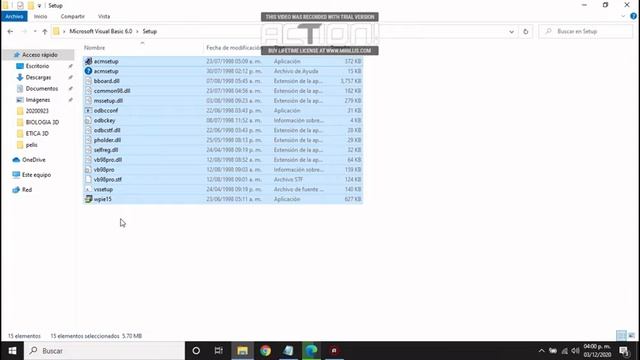Click the odbcconf application icon

pyautogui.click(x=88, y=111)
